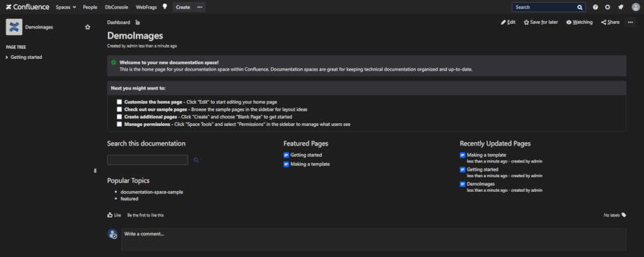Click page icon beside Recently Updated Getting started
Screen dimensions: 644x257
click(x=463, y=169)
